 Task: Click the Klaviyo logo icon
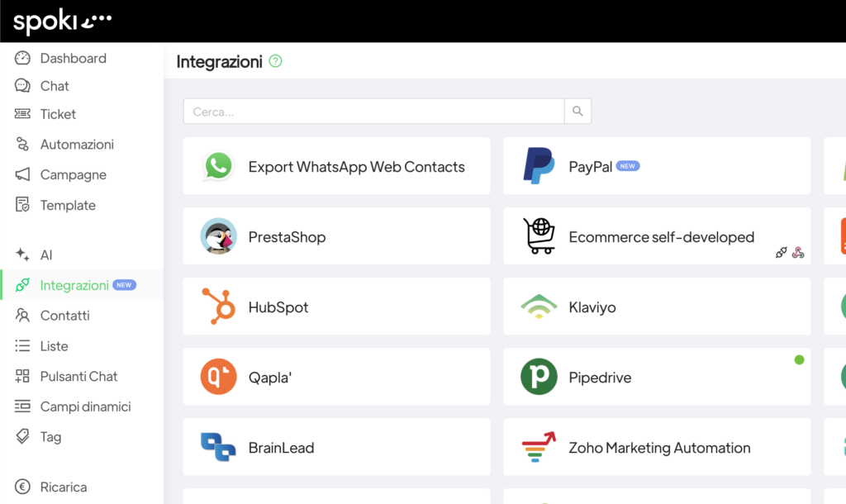tap(539, 307)
